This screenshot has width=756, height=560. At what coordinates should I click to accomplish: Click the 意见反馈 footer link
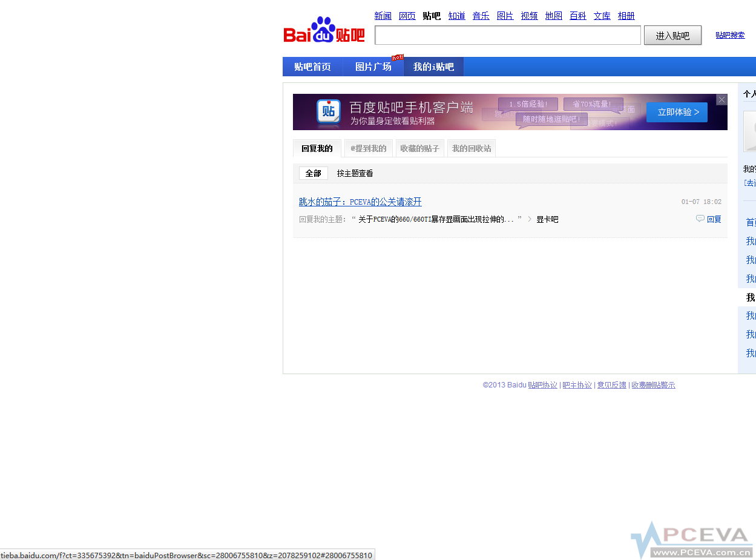[x=611, y=384]
